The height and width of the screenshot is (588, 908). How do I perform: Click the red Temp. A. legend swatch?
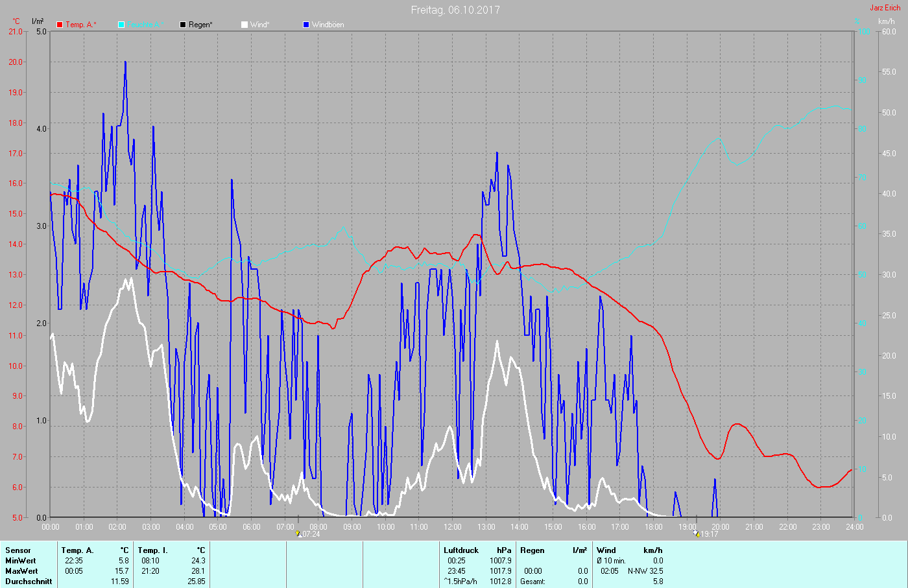point(60,25)
